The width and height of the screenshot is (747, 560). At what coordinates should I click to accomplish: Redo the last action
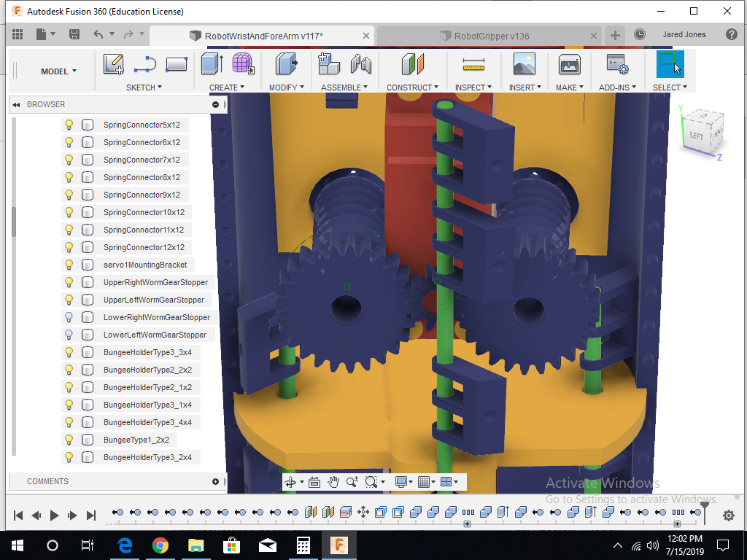pyautogui.click(x=128, y=34)
